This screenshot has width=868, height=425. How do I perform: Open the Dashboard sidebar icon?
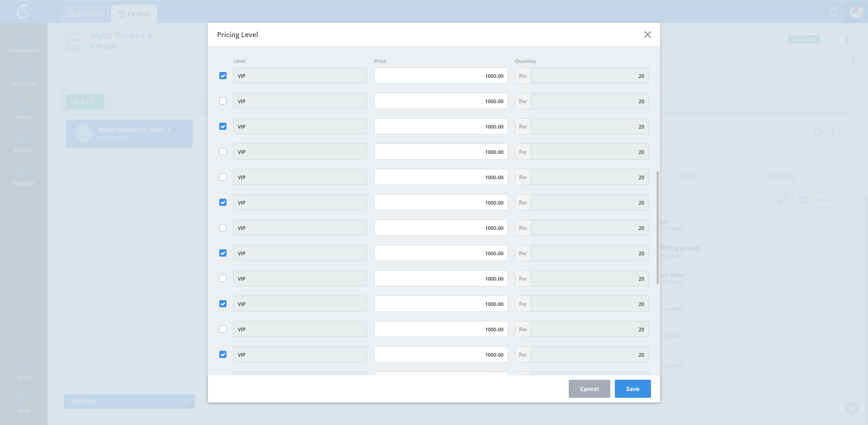tap(24, 40)
